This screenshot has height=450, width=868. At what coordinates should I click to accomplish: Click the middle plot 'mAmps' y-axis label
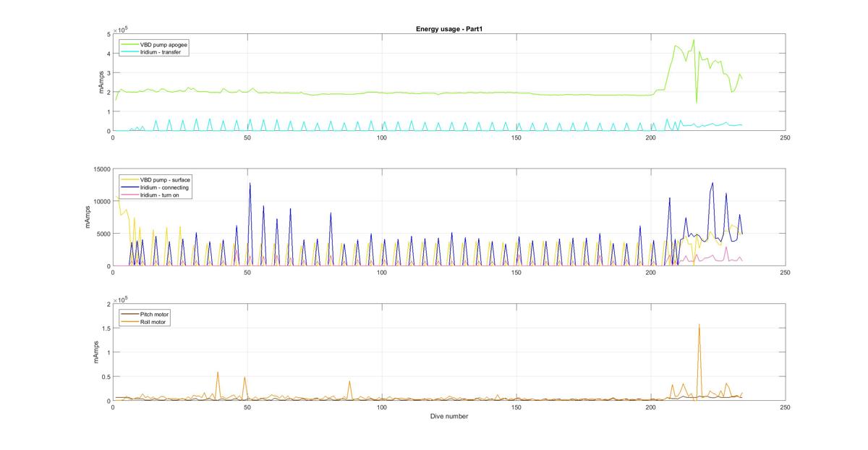pos(88,218)
